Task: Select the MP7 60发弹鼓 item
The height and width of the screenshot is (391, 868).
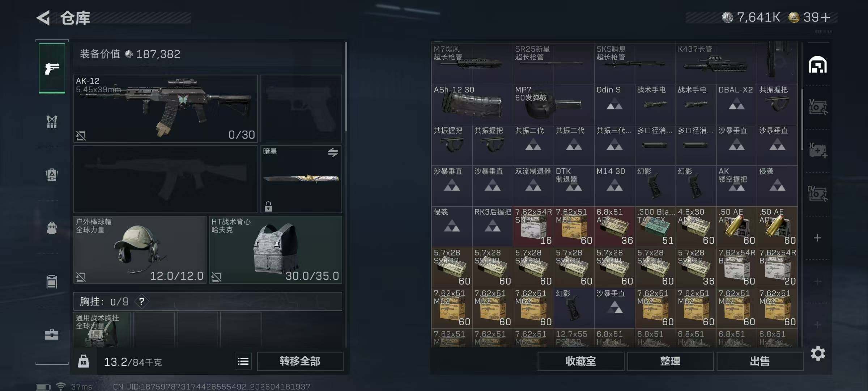Action: point(553,105)
